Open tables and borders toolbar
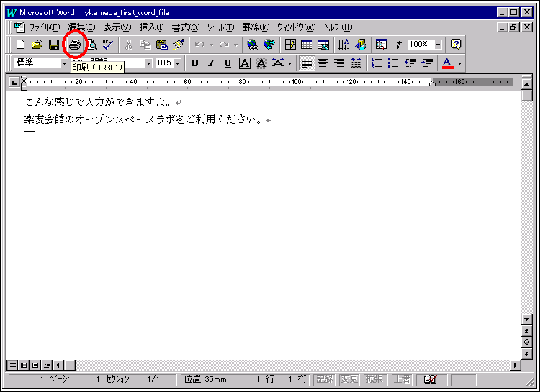 [290, 45]
